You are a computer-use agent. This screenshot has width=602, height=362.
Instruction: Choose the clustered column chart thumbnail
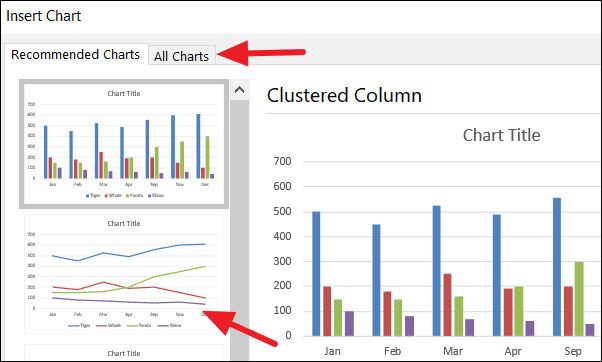pos(124,144)
